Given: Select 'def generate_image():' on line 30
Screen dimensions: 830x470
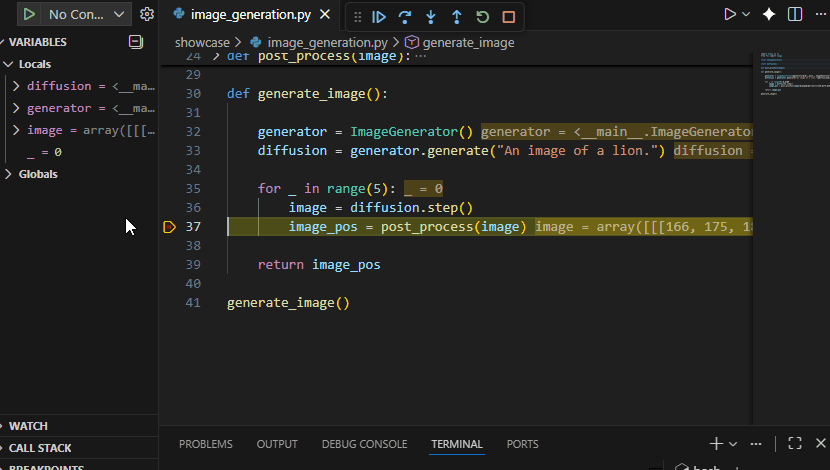Looking at the screenshot, I should point(307,94).
